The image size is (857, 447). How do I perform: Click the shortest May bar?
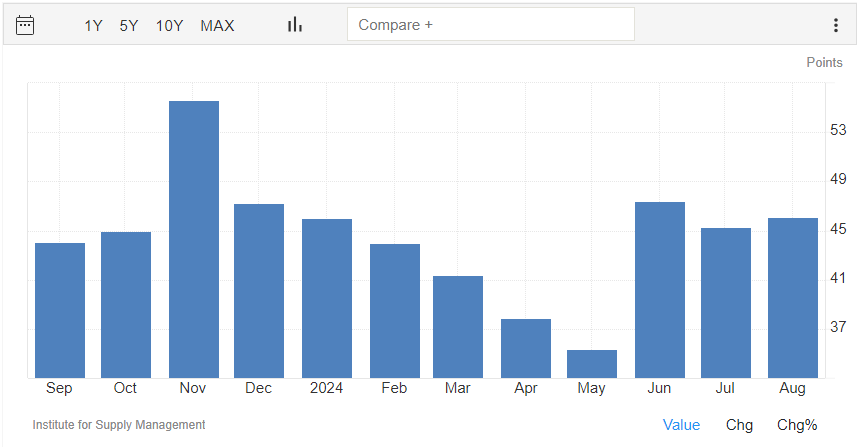592,364
